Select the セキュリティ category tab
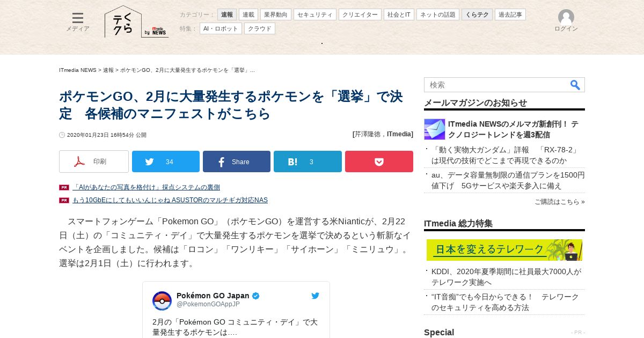The width and height of the screenshot is (644, 338). [x=315, y=14]
